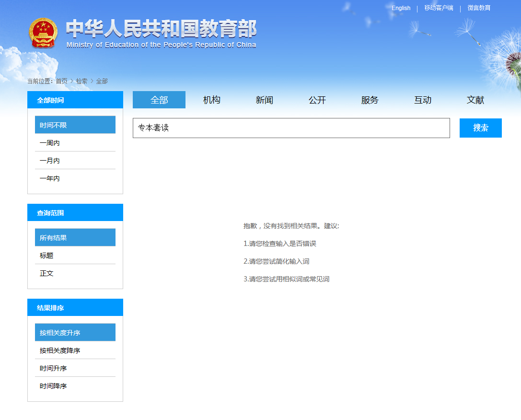
Task: Select the 全部 search tab
Action: (x=159, y=100)
